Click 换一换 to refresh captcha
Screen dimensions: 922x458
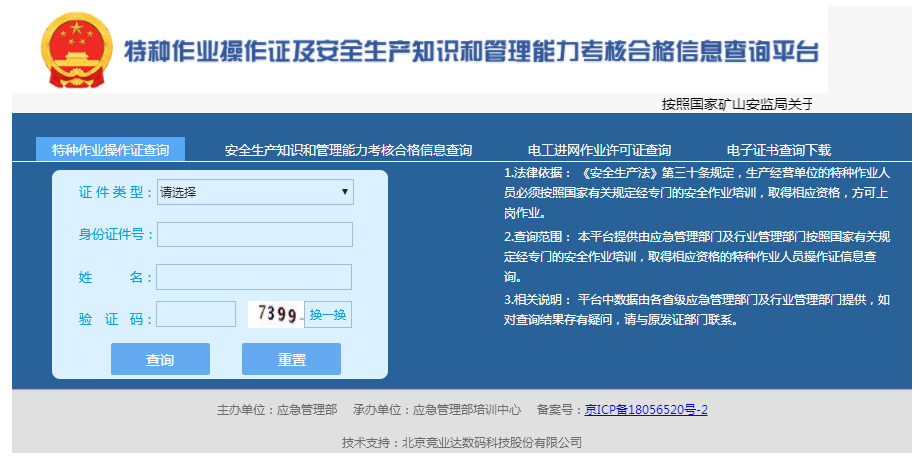tap(328, 315)
